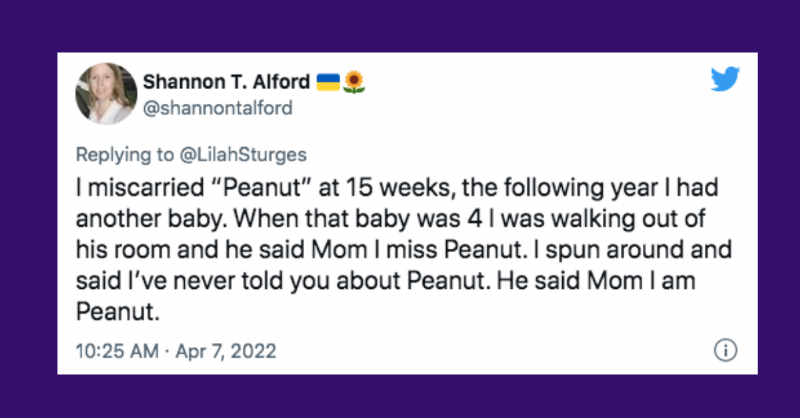This screenshot has width=800, height=418.
Task: Open Shannon's profile avatar photo
Action: pos(104,94)
